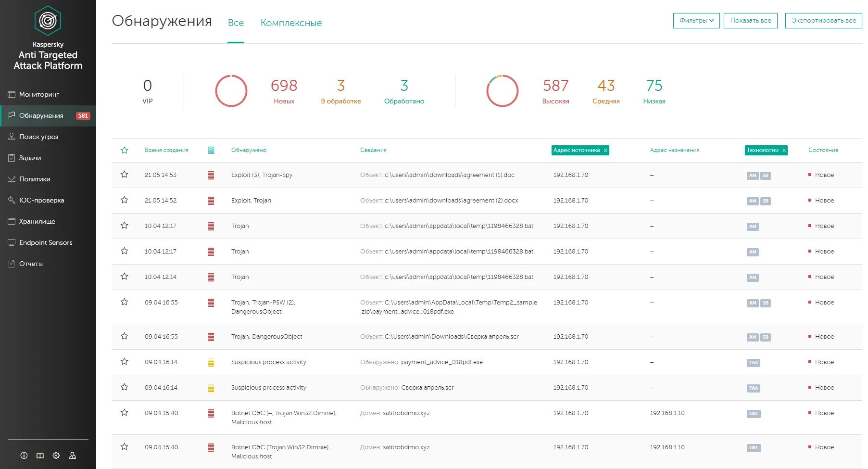Open the user account icon in the sidebar footer
Screen dimensions: 868x469
(72, 456)
